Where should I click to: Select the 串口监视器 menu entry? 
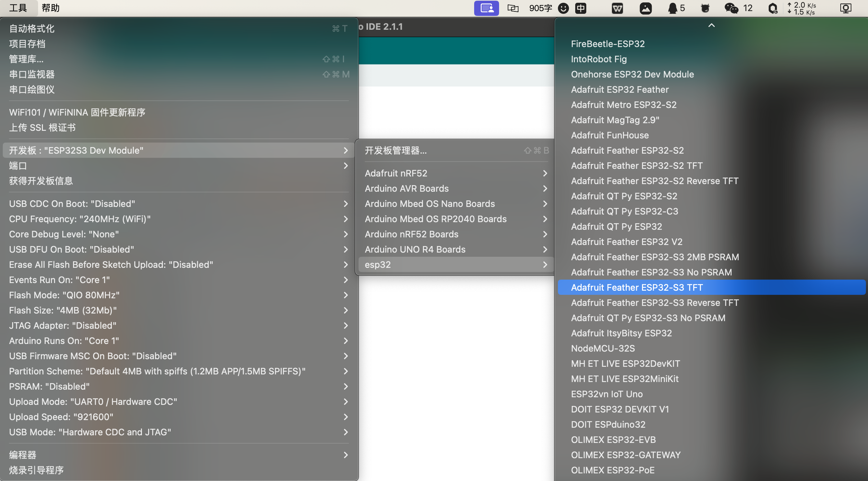point(32,74)
